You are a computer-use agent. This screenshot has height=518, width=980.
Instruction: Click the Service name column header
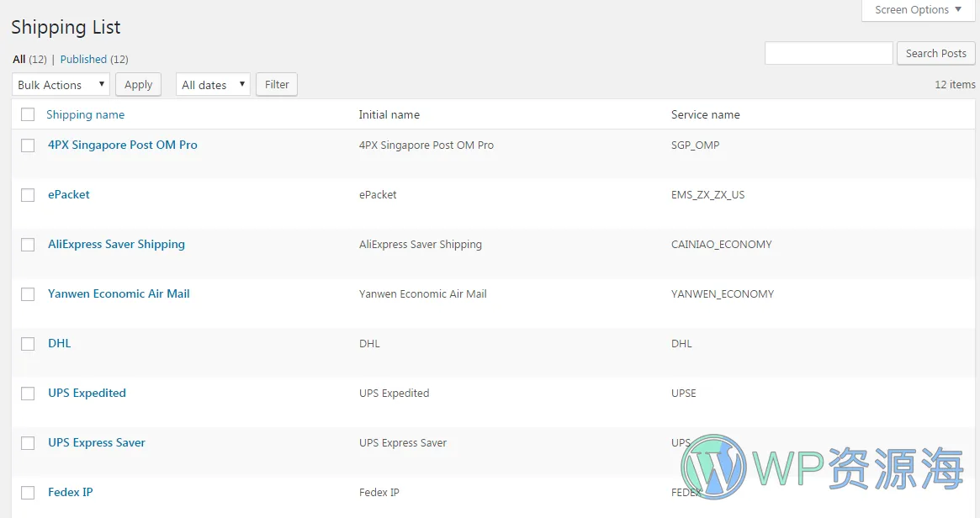[x=706, y=115]
